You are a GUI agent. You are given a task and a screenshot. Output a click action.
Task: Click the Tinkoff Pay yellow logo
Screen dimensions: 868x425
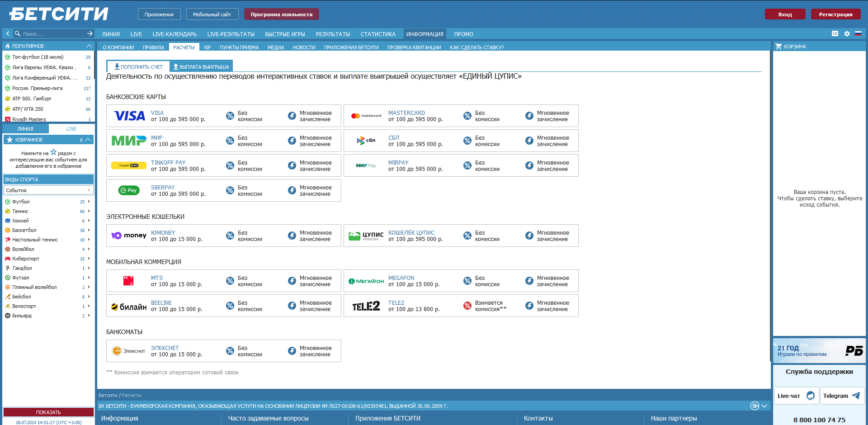click(x=129, y=165)
